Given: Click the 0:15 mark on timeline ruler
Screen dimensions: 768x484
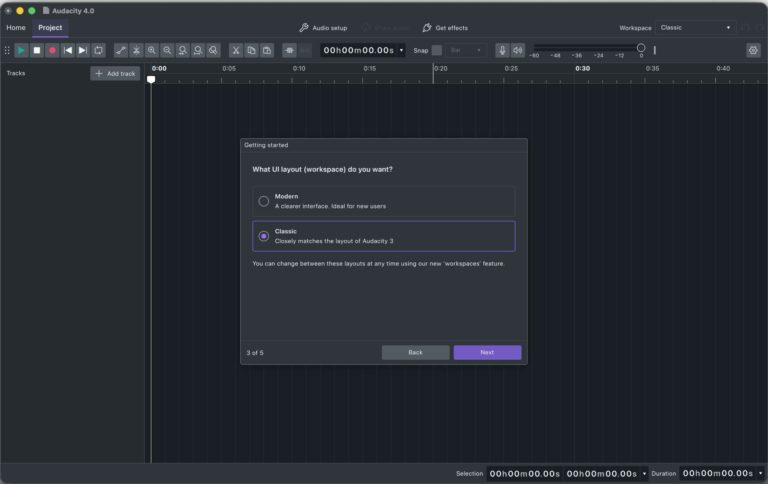Looking at the screenshot, I should 370,69.
